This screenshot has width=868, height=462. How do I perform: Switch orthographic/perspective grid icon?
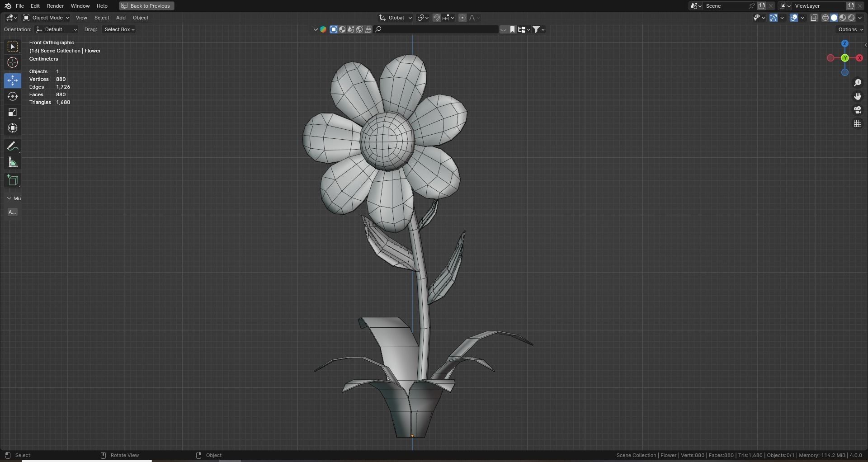(x=858, y=123)
